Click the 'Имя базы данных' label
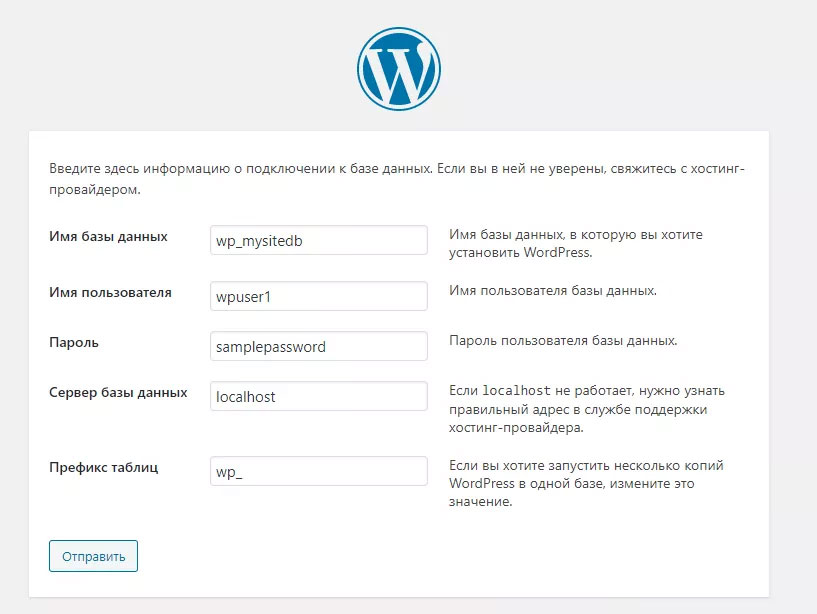The width and height of the screenshot is (817, 614). (108, 237)
